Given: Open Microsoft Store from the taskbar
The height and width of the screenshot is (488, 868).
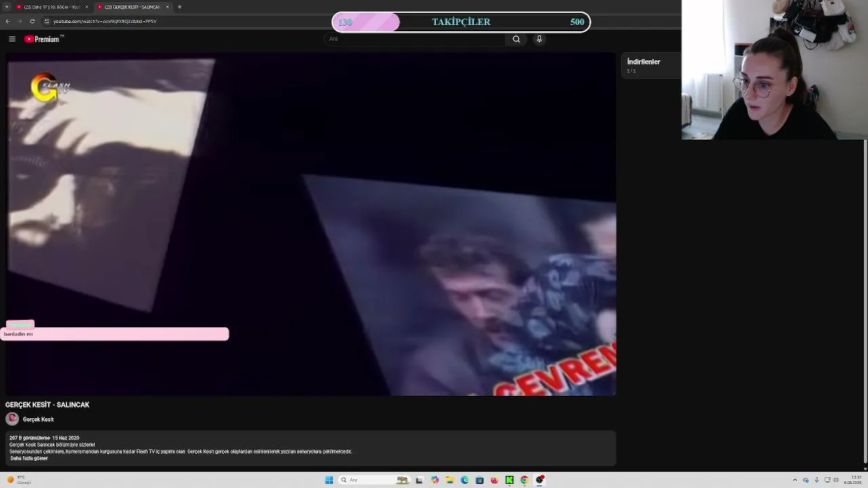Looking at the screenshot, I should 479,480.
